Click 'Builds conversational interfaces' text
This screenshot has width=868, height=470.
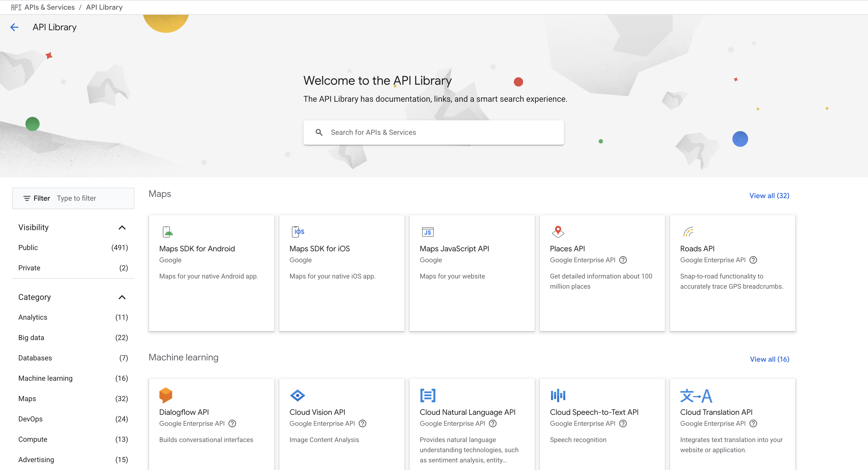tap(206, 440)
